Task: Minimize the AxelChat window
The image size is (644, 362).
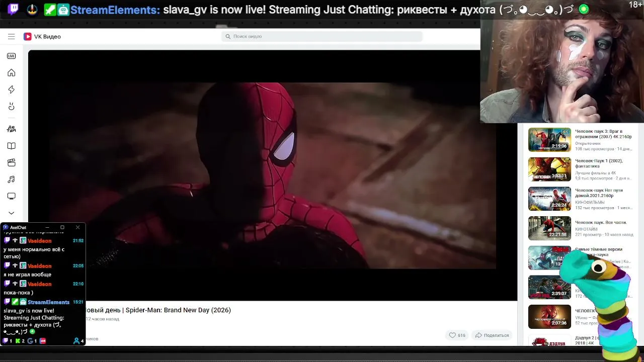Action: pos(47,227)
